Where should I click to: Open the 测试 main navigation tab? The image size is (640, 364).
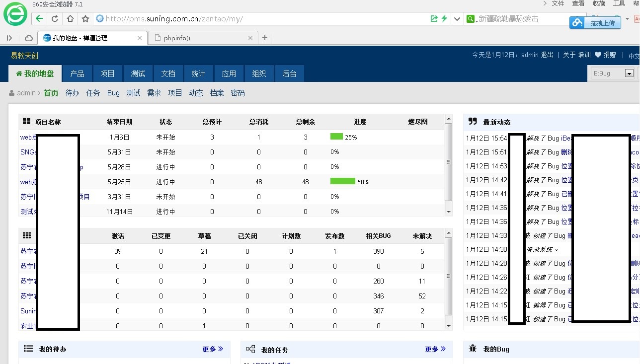click(138, 73)
